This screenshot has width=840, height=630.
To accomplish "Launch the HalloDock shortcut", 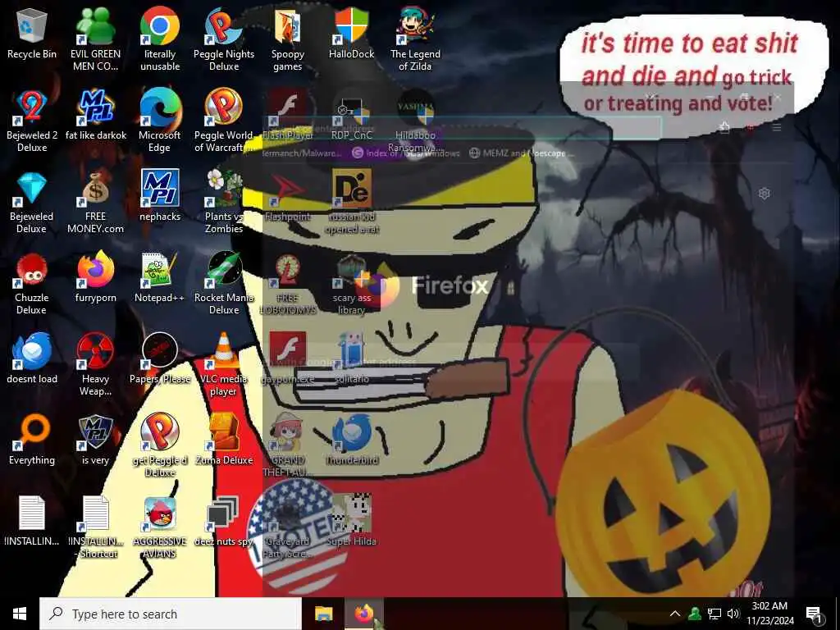I will click(x=351, y=33).
